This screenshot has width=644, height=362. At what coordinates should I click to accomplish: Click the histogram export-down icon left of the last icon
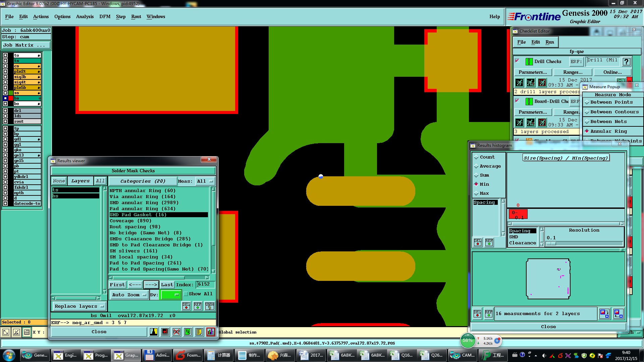click(x=604, y=314)
